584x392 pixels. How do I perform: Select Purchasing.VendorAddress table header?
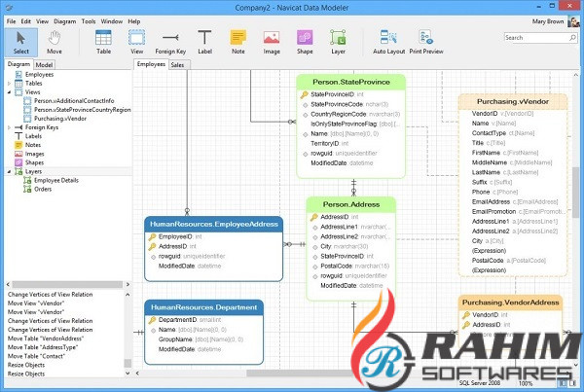pyautogui.click(x=510, y=303)
